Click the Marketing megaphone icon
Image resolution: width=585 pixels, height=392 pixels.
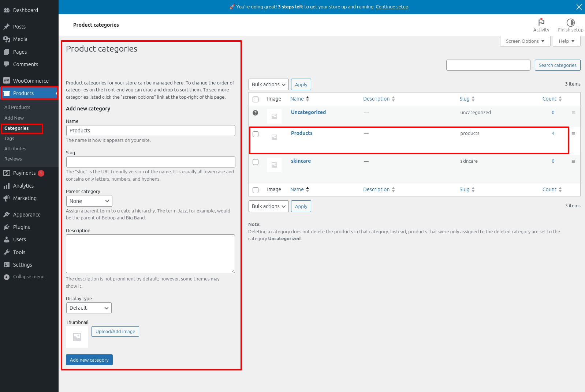pyautogui.click(x=7, y=198)
